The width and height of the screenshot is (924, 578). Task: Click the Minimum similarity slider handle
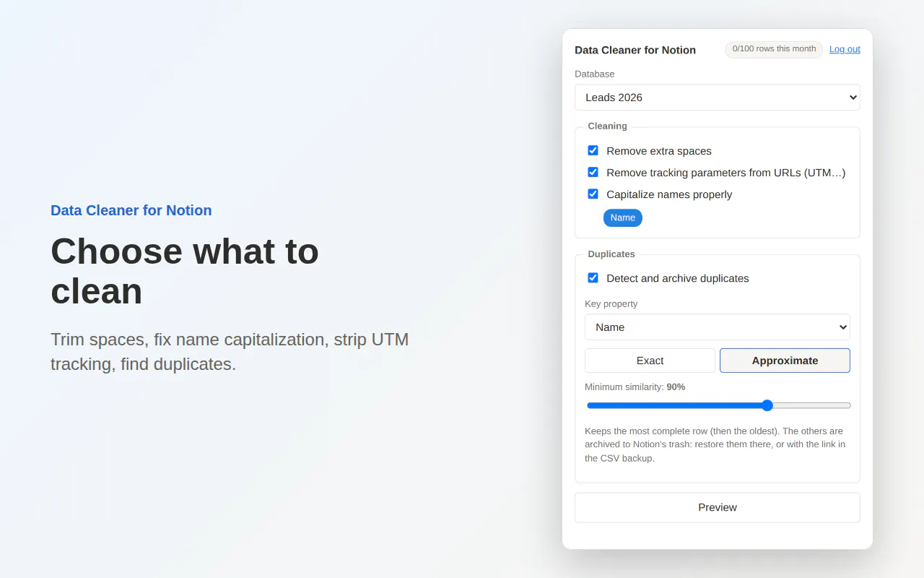(767, 405)
